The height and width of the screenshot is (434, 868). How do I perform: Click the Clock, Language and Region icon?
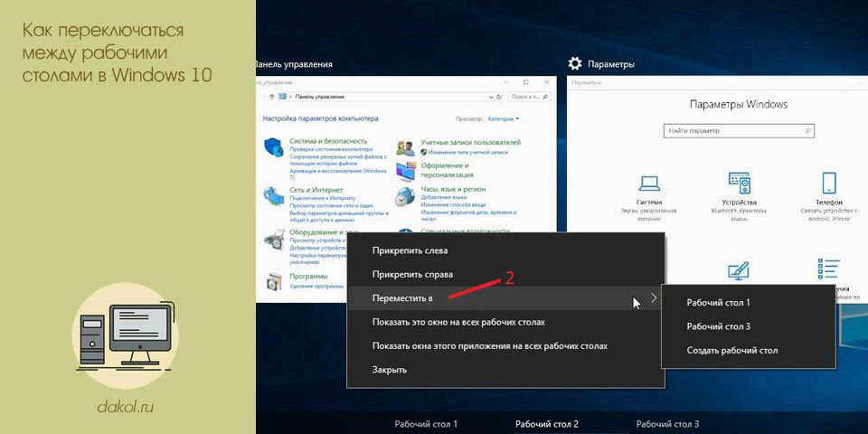pos(406,196)
